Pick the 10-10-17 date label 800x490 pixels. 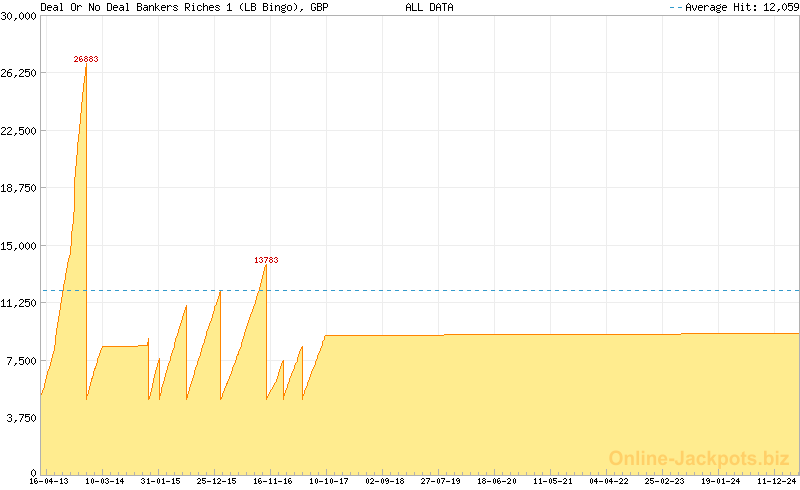(x=328, y=481)
